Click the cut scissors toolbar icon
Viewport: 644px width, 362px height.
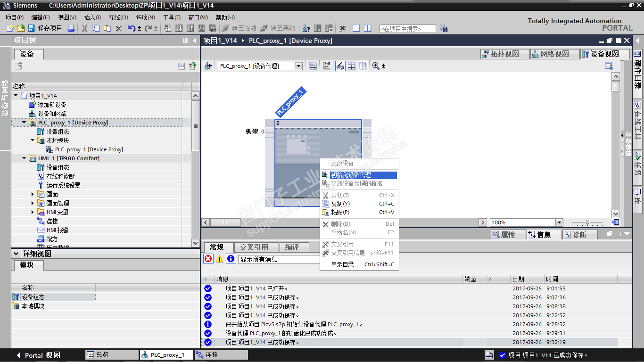point(84,28)
